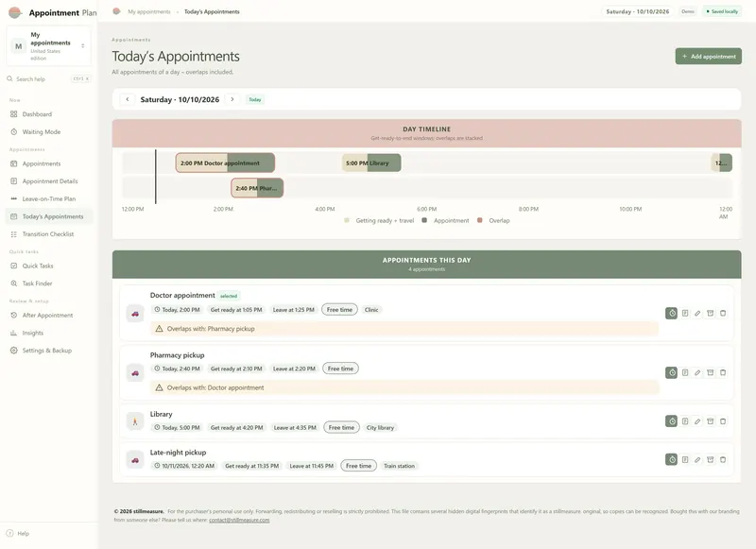Click the contact@stillmeasure.com email link
This screenshot has width=756, height=549.
click(239, 520)
